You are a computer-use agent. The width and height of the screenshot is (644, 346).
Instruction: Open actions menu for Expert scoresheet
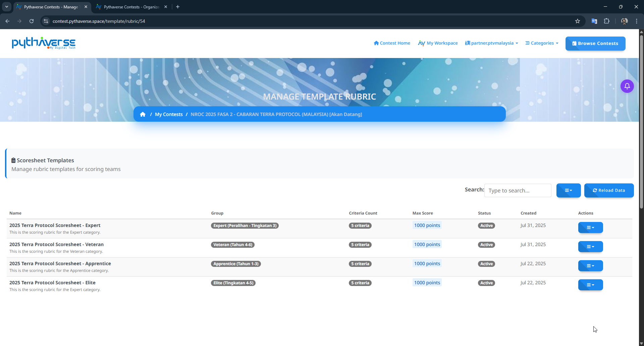click(590, 227)
